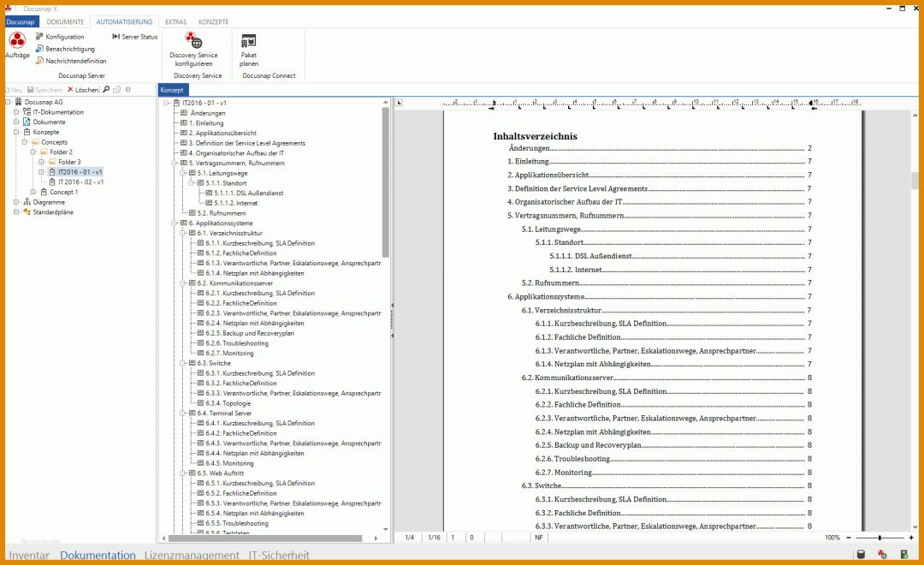Click the green server icon in status bar
The image size is (924, 565).
click(x=904, y=555)
